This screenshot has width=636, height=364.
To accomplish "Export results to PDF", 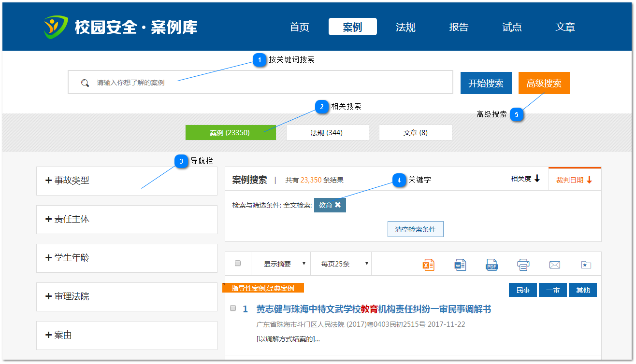I will point(491,264).
